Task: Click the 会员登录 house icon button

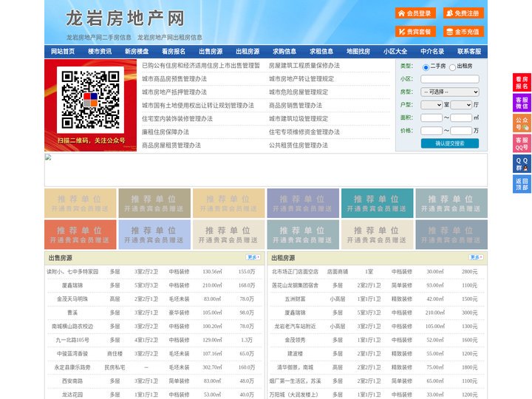Action: [x=415, y=13]
